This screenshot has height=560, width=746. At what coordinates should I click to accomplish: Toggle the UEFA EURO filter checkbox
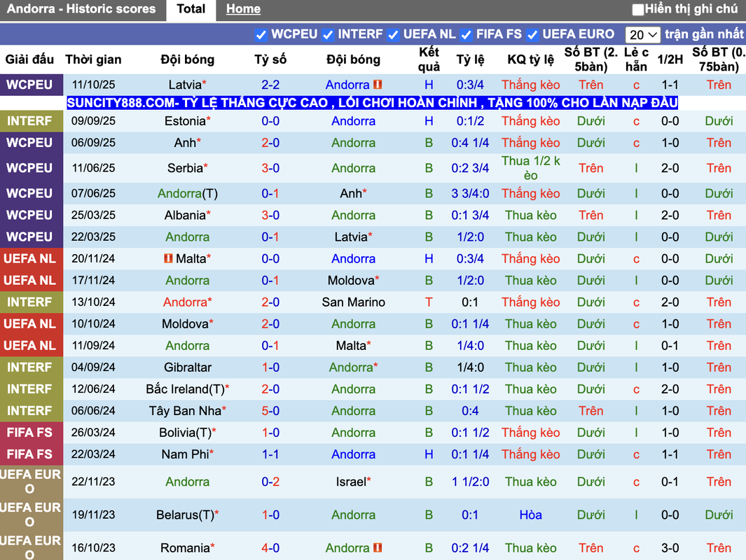pos(532,35)
